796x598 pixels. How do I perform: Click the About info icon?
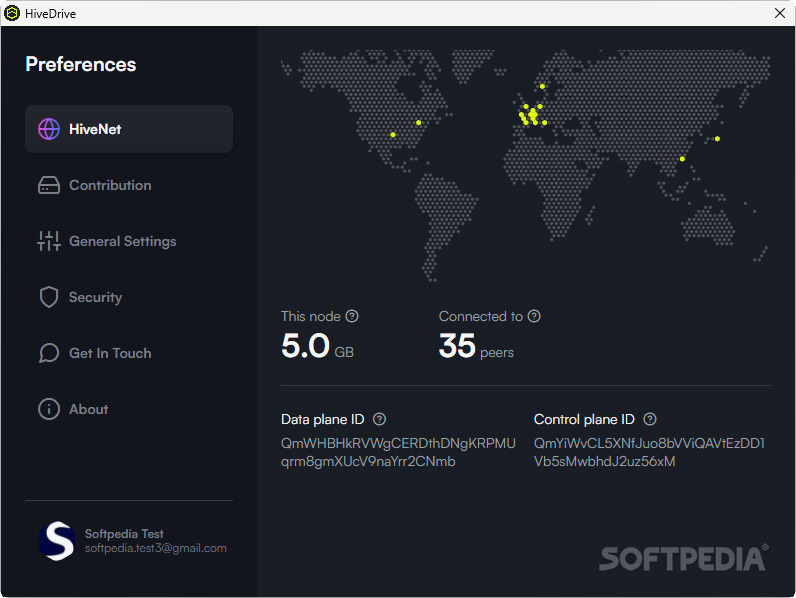49,409
